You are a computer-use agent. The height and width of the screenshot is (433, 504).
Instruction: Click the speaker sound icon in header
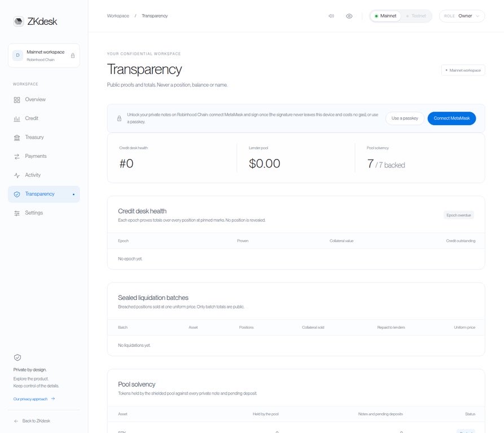[331, 16]
